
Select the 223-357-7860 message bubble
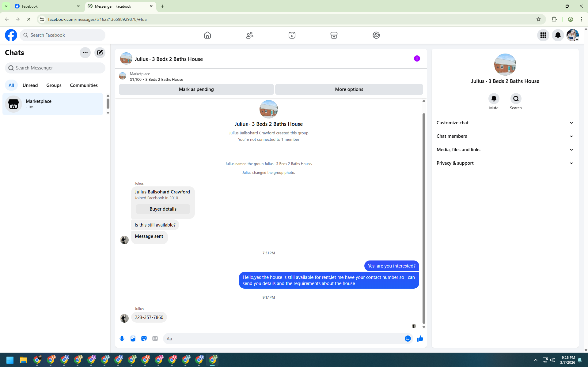149,317
